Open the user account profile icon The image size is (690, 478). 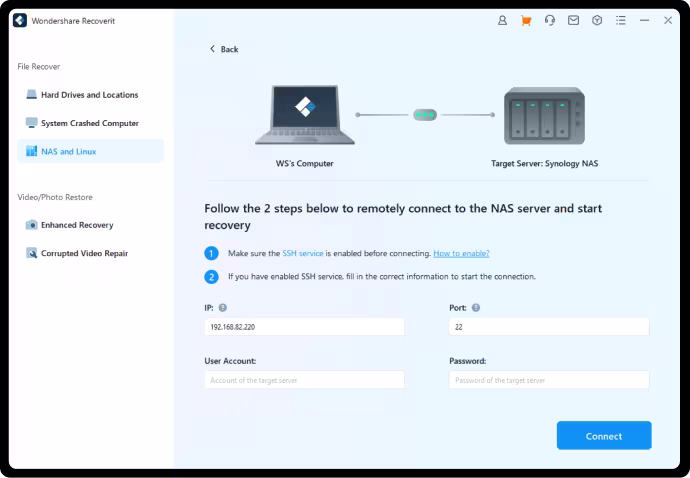[x=502, y=21]
